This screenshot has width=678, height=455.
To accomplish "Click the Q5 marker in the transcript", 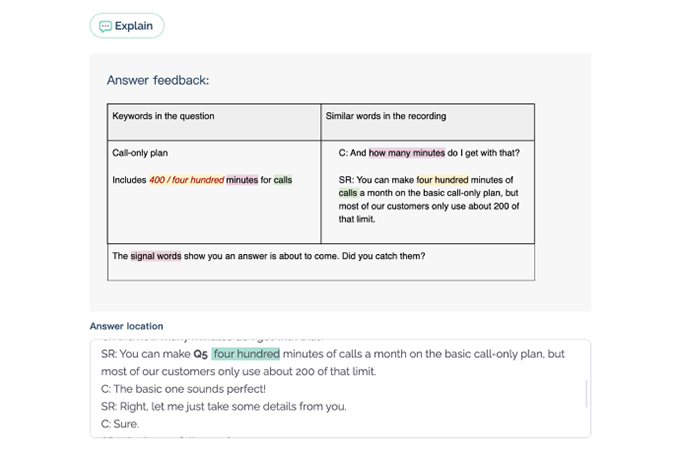I will (200, 354).
